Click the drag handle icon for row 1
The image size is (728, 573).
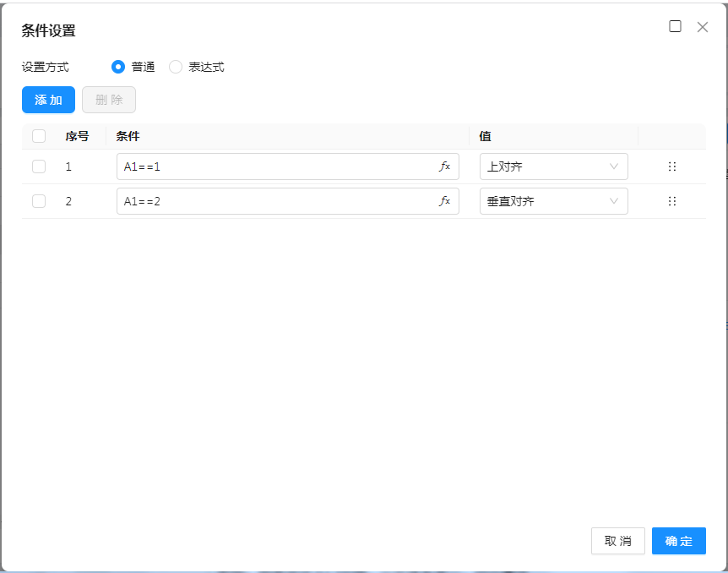[x=672, y=166]
